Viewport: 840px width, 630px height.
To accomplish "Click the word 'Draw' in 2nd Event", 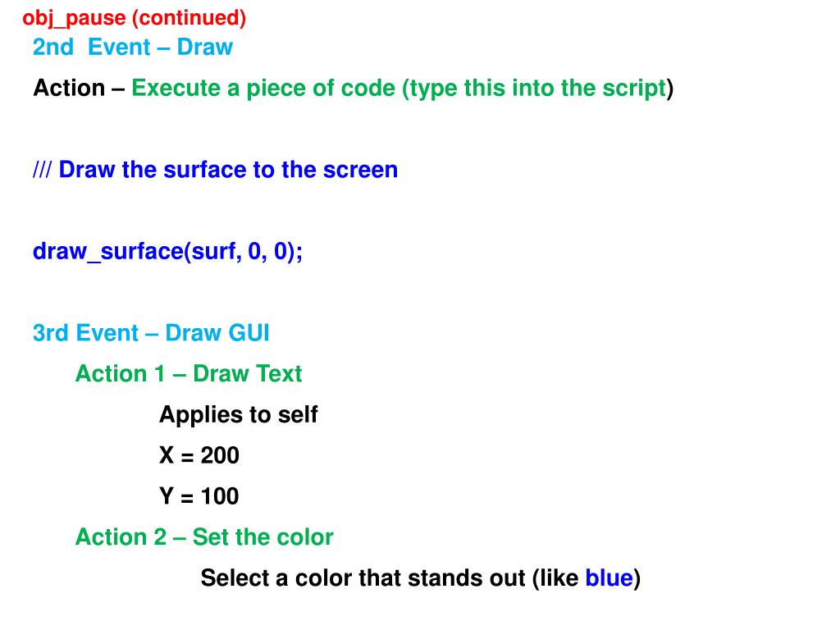I will click(205, 47).
